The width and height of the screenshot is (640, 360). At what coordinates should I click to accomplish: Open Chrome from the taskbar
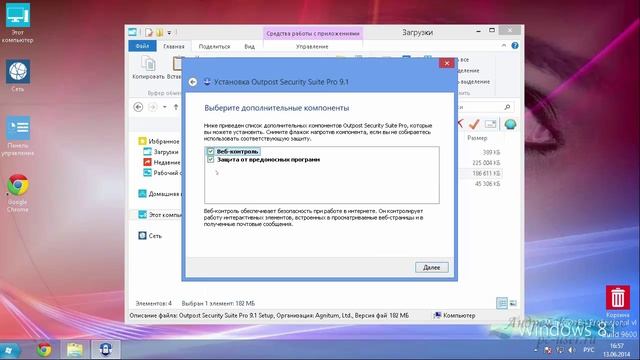pos(44,350)
